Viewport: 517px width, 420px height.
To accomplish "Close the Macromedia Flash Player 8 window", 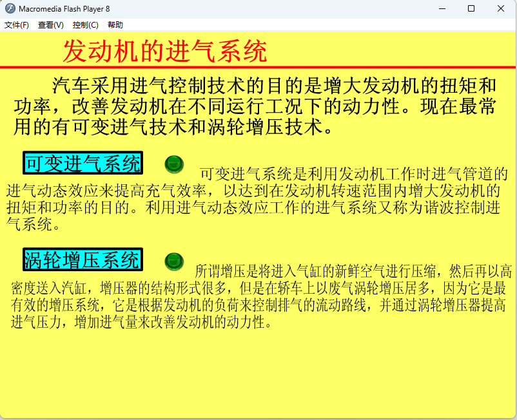I will [x=500, y=8].
